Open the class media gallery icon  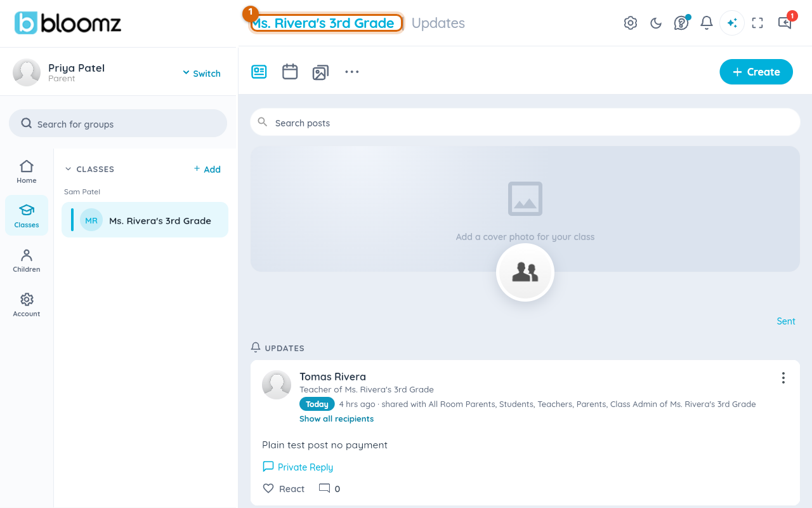click(x=320, y=72)
